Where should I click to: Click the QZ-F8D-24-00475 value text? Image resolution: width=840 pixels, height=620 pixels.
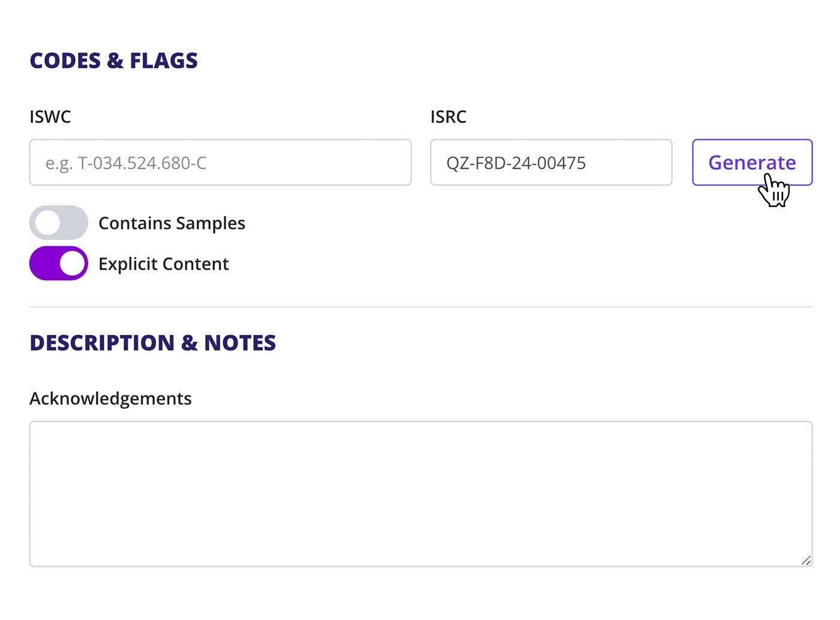516,163
